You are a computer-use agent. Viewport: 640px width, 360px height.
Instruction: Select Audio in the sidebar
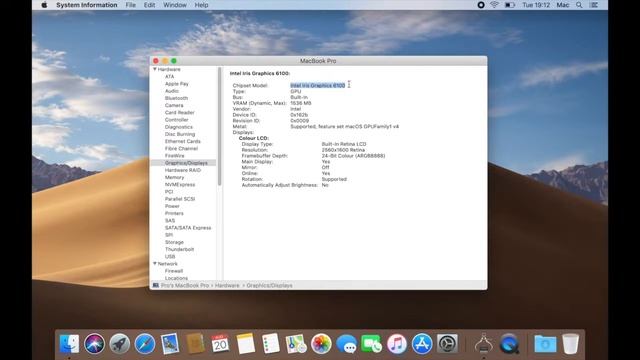click(x=172, y=91)
